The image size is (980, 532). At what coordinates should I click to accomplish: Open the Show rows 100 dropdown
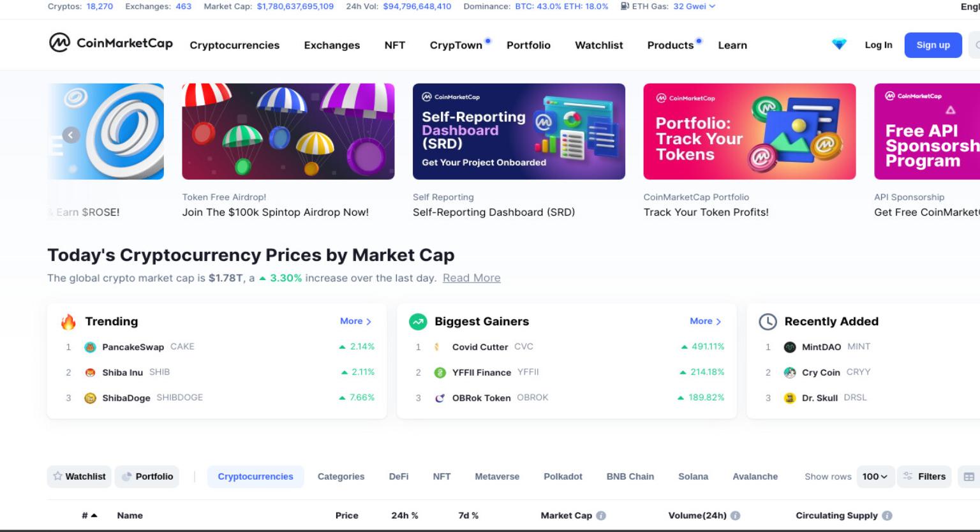875,477
